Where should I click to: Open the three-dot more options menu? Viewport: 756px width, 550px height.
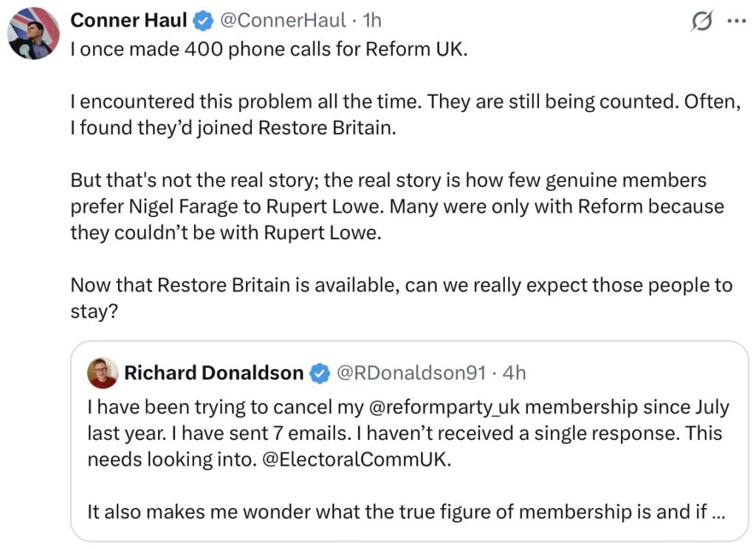click(x=736, y=21)
